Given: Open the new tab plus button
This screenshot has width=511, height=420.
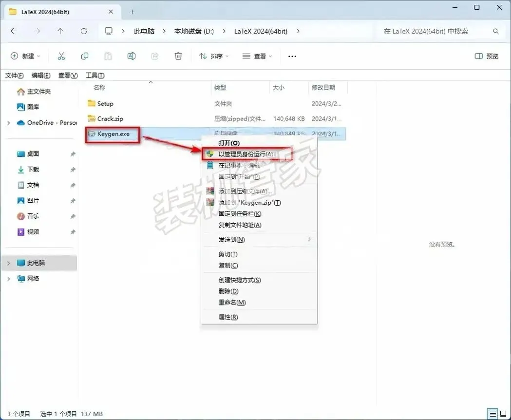Looking at the screenshot, I should point(132,12).
